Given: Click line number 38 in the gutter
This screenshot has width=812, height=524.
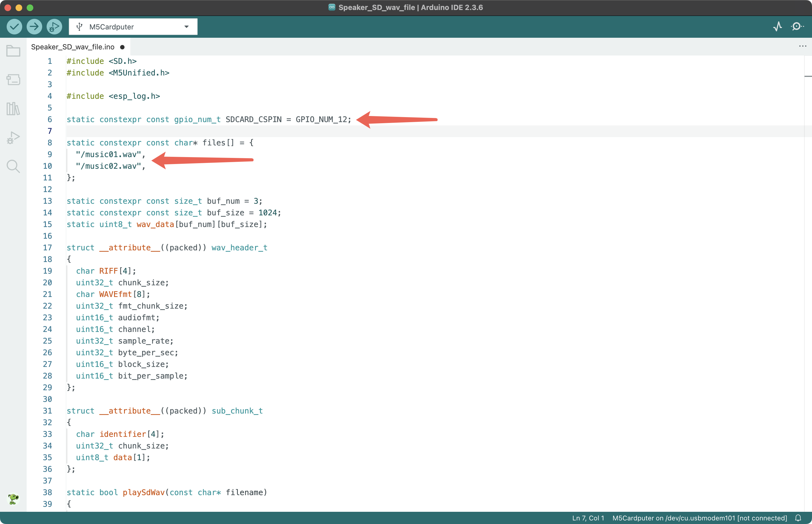Looking at the screenshot, I should pyautogui.click(x=47, y=492).
